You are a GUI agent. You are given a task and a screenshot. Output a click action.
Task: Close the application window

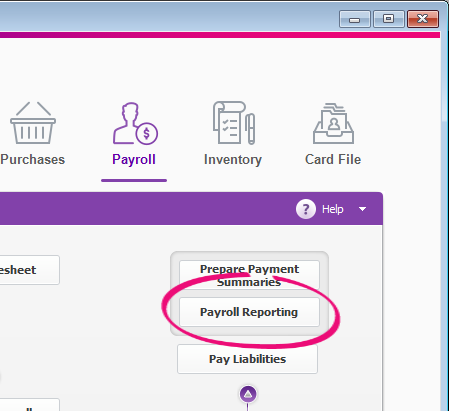pos(423,19)
